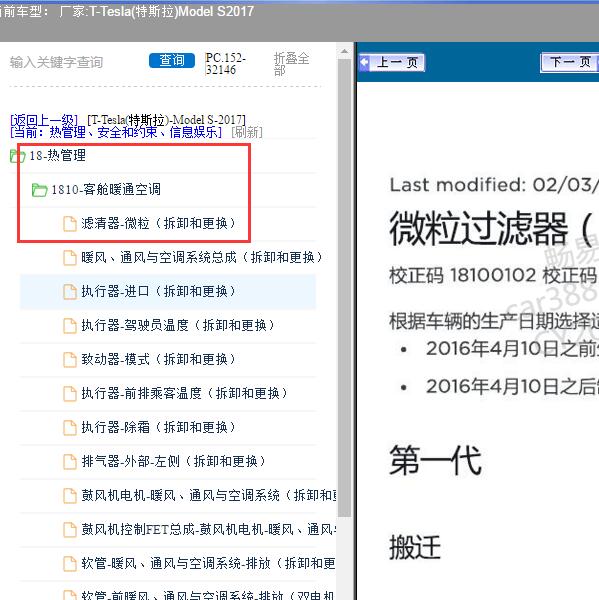599x600 pixels.
Task: Click the 刷新 refresh link
Action: tap(247, 132)
